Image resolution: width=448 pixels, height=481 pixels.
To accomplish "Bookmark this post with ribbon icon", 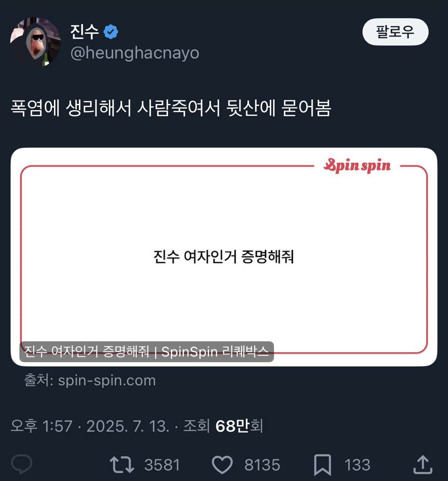I will pyautogui.click(x=322, y=465).
